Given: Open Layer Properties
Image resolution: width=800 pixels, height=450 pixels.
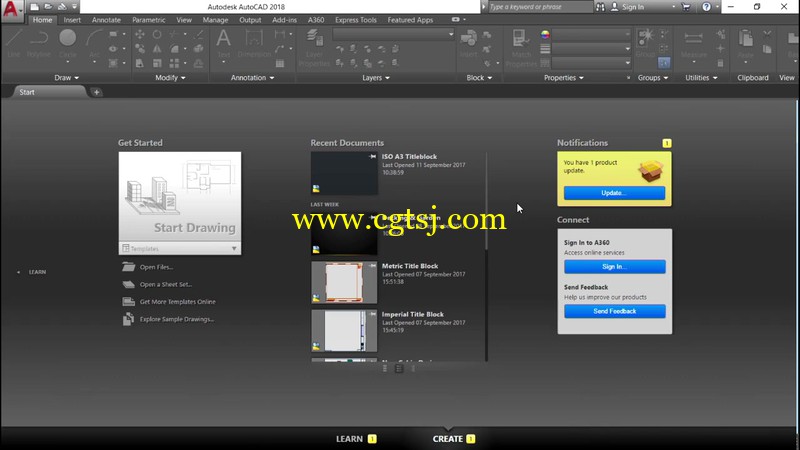Looking at the screenshot, I should pyautogui.click(x=314, y=48).
